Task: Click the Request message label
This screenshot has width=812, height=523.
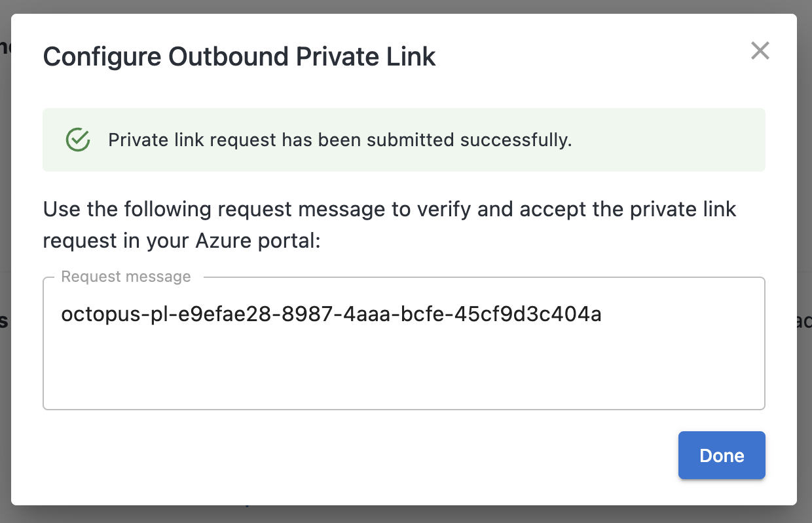Action: pyautogui.click(x=126, y=276)
